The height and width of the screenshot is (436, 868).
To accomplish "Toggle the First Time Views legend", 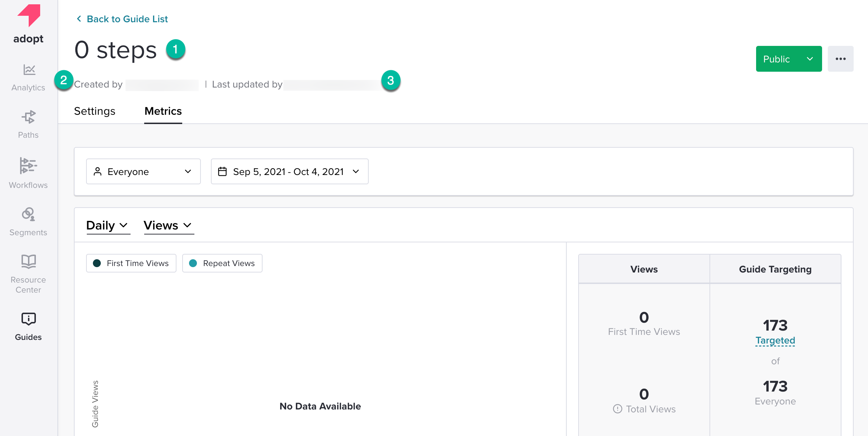I will pos(131,263).
